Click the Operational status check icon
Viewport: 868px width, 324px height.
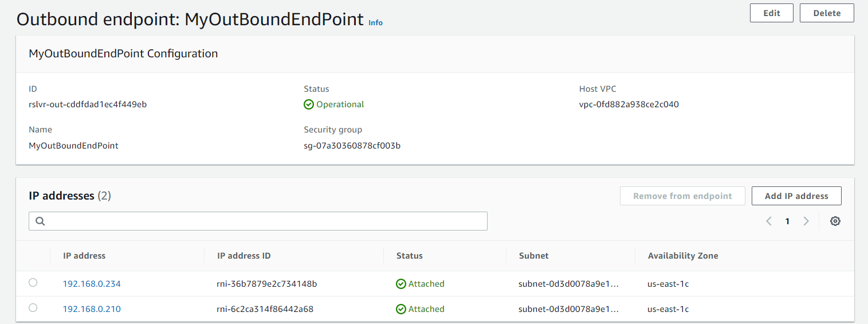tap(309, 104)
